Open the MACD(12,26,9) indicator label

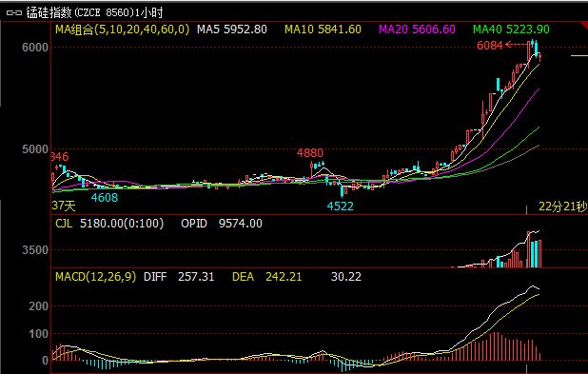pos(96,277)
